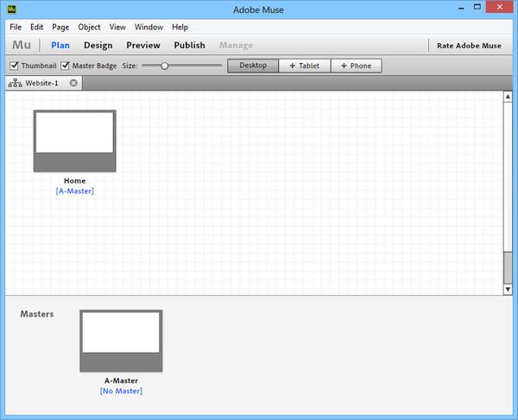Screen dimensions: 518x420
Task: Add a Tablet layout
Action: (304, 66)
